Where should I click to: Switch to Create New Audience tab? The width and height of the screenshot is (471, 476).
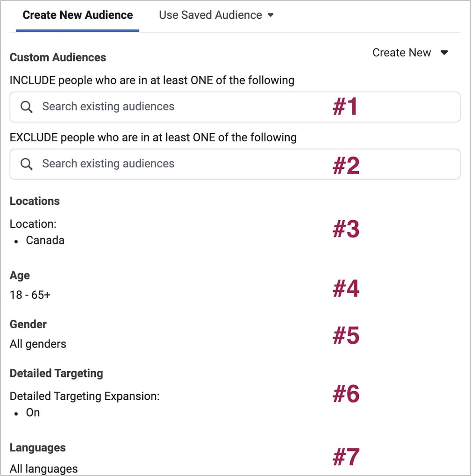[78, 15]
